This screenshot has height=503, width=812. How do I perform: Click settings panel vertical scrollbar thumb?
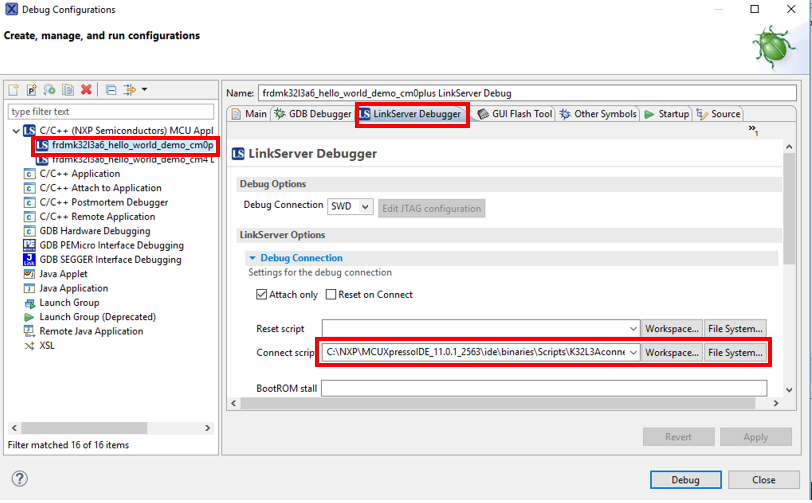click(789, 208)
